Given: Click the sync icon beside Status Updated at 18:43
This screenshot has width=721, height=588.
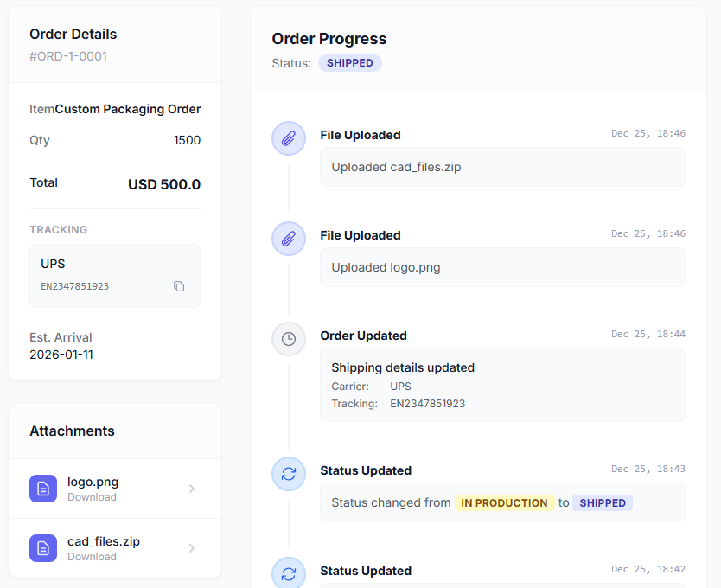Looking at the screenshot, I should [289, 474].
